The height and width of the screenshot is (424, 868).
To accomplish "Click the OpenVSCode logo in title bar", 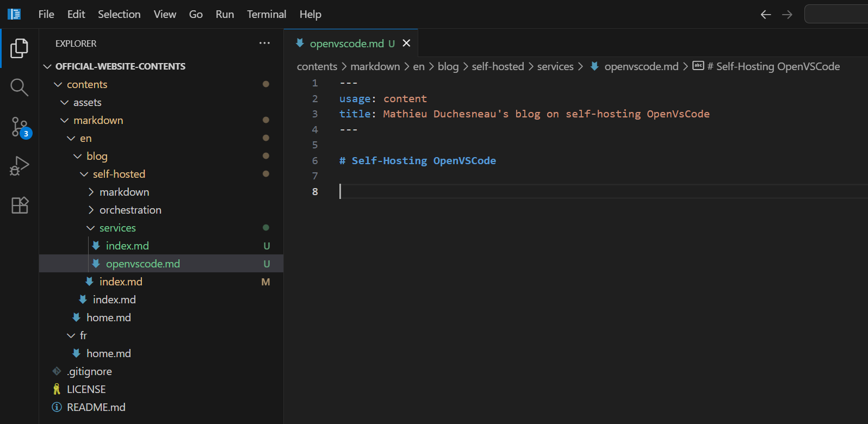I will (14, 14).
